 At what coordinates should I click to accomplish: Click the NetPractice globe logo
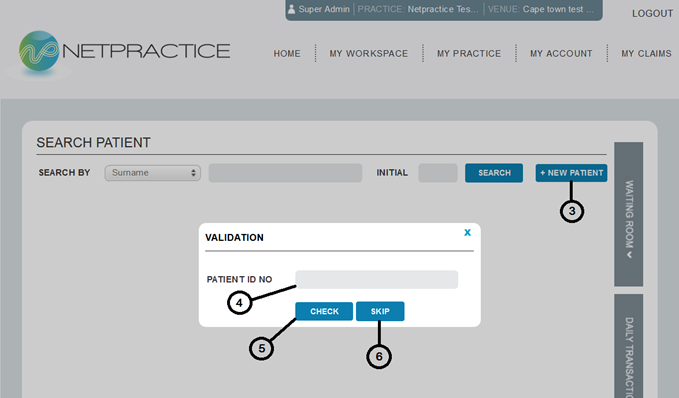point(39,51)
